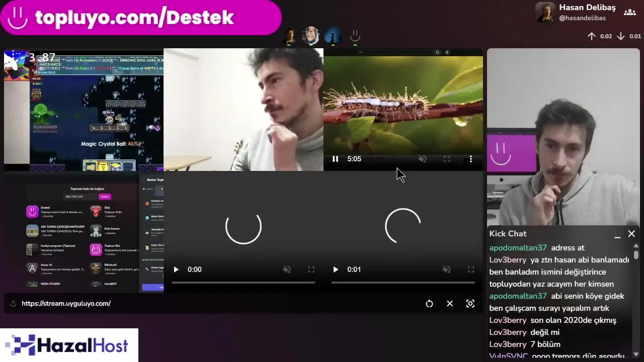Unmute the caterpillar video audio
Image resolution: width=644 pixels, height=362 pixels.
pyautogui.click(x=423, y=159)
